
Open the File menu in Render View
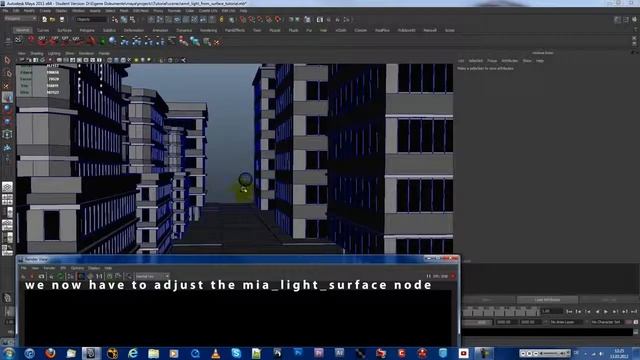click(24, 268)
